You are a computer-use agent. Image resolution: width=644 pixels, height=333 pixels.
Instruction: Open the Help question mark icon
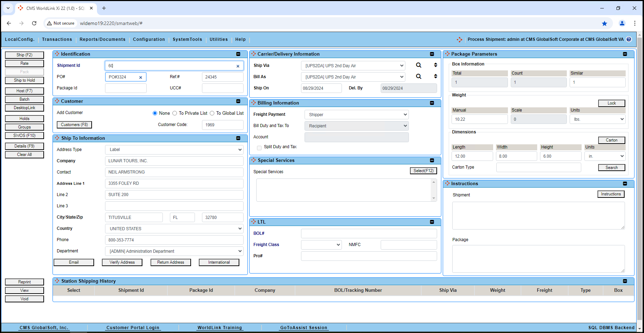pos(629,39)
